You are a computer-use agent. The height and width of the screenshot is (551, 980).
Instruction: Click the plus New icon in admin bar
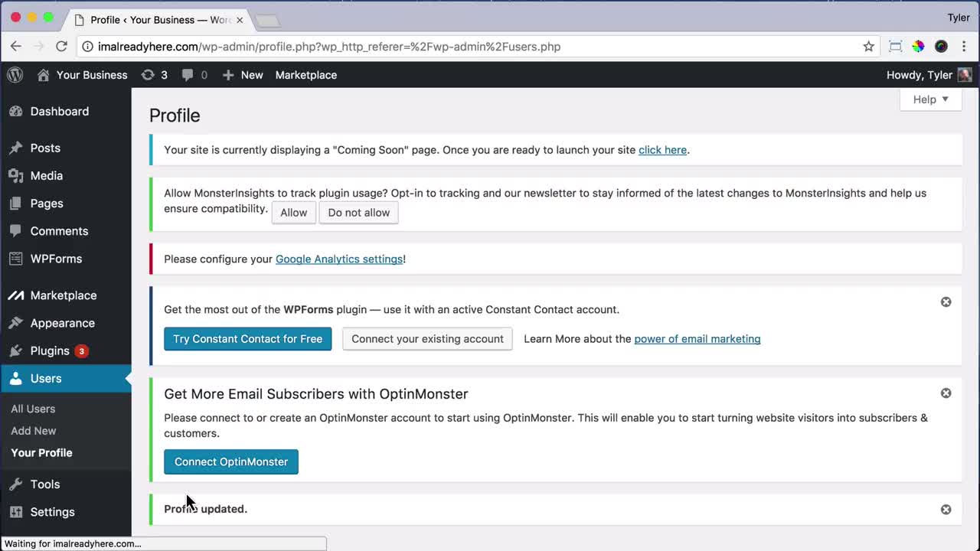point(228,75)
